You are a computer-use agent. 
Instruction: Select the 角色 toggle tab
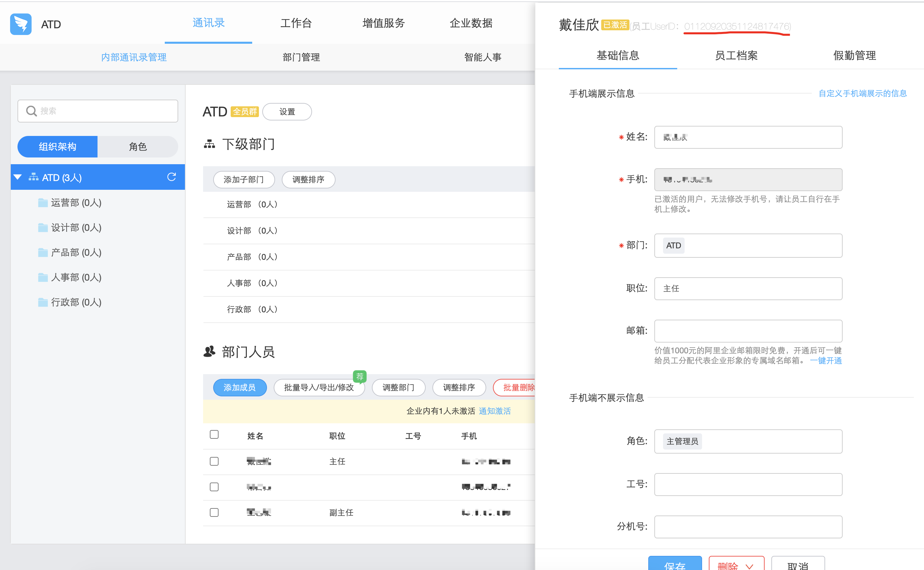coord(138,147)
